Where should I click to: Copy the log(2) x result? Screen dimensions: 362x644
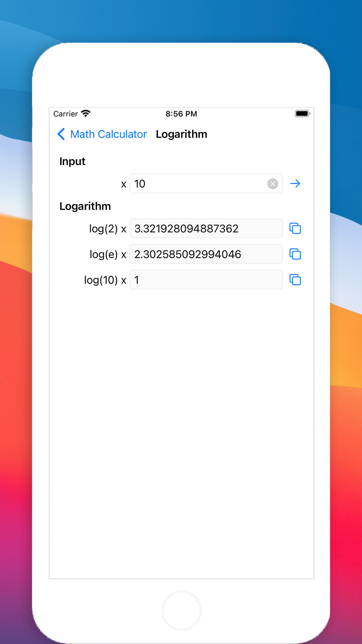[x=295, y=229]
